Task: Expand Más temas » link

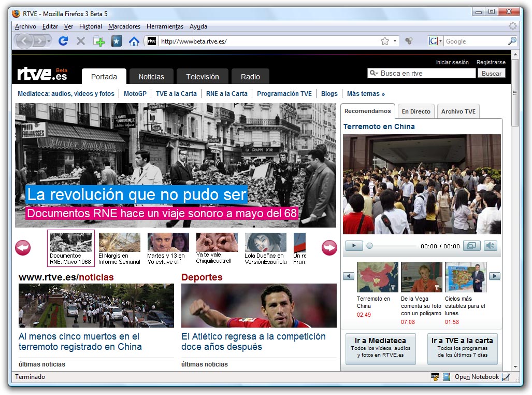Action: click(366, 94)
